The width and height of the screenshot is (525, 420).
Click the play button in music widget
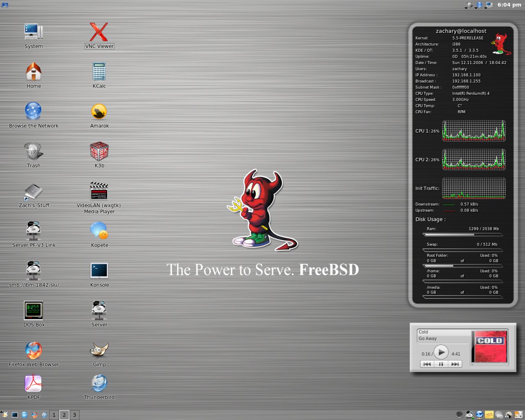[441, 352]
